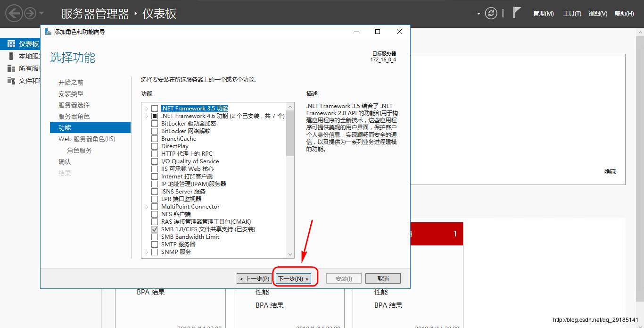Enable BitLocker 网络解锁 checkbox
This screenshot has height=328, width=644.
tap(155, 131)
